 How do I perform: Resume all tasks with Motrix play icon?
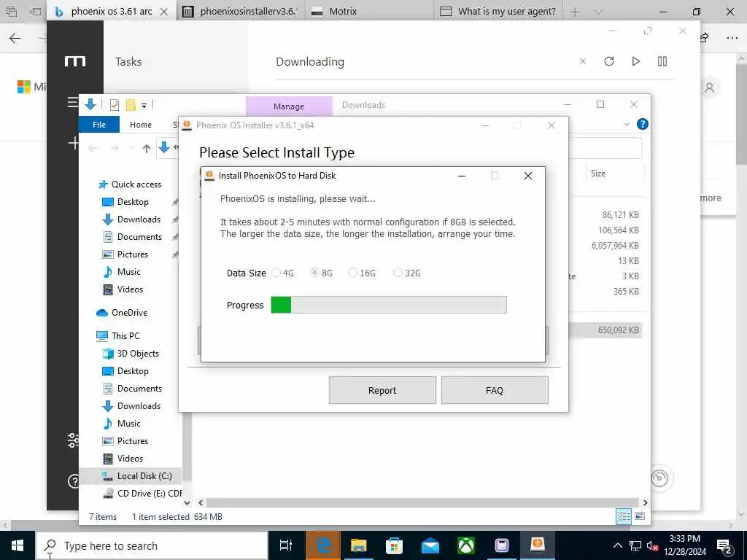(x=635, y=61)
